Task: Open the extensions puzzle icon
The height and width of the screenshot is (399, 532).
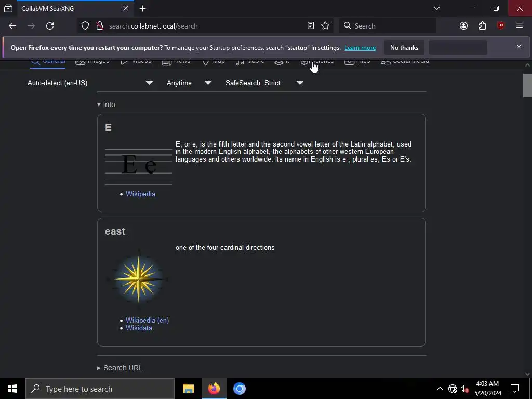Action: 482,26
